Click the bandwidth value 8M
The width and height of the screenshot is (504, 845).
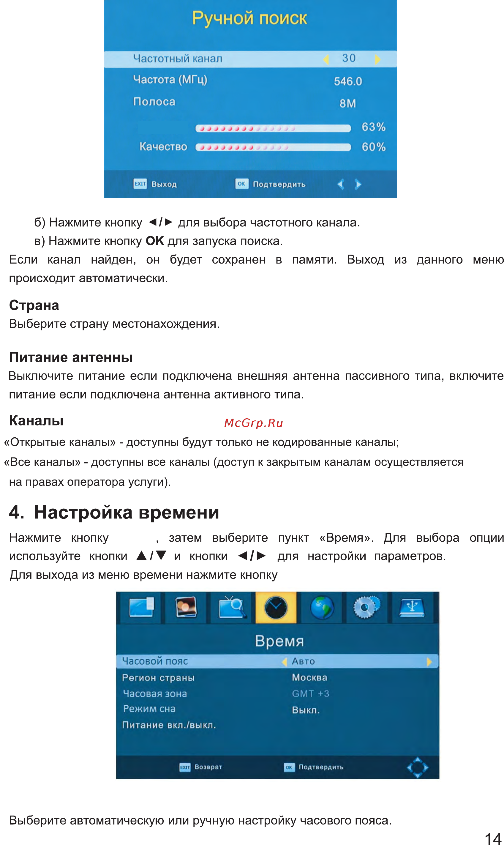click(x=348, y=103)
